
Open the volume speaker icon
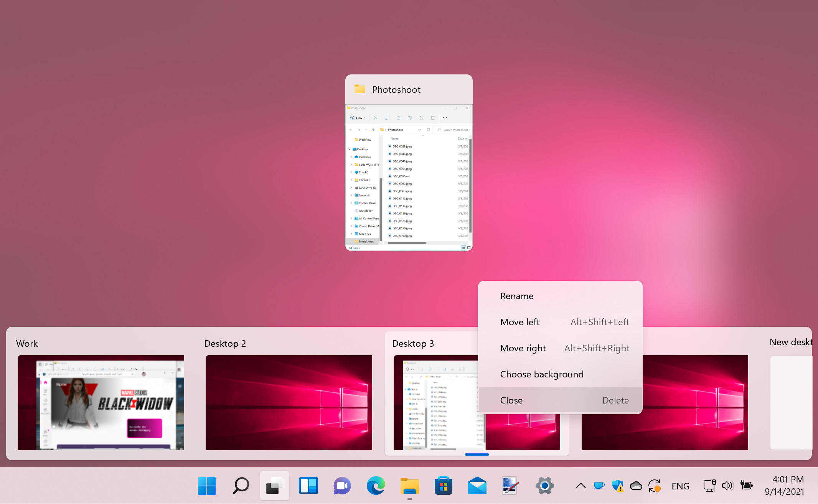pos(727,486)
